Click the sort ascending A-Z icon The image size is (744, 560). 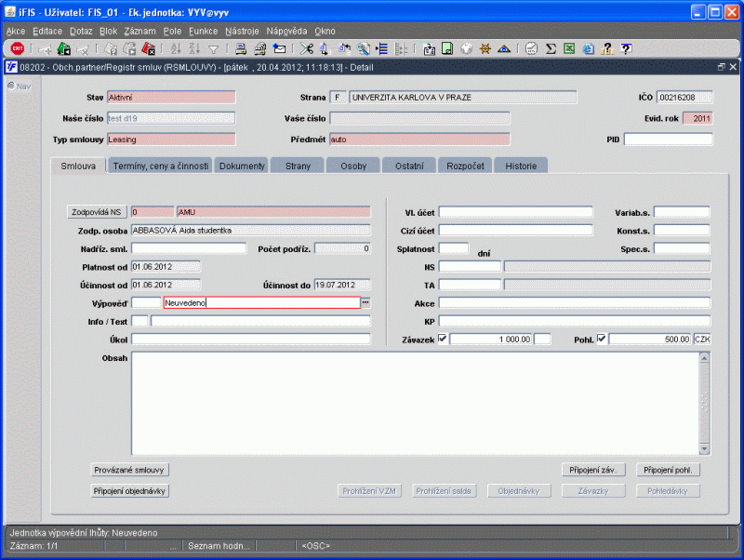pos(176,48)
